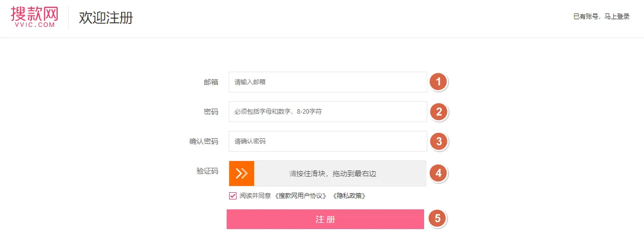Click the 确认密码 field label
This screenshot has height=240, width=644.
(x=204, y=141)
